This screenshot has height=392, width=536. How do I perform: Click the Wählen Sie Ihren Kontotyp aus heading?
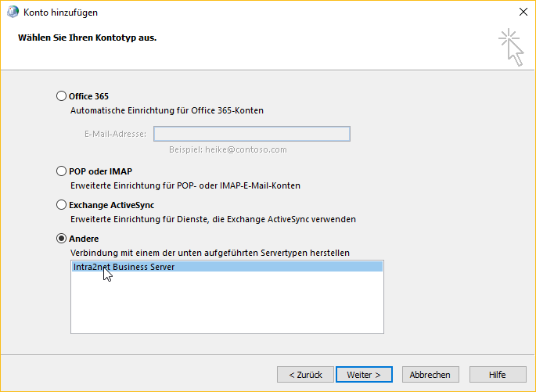[x=87, y=38]
